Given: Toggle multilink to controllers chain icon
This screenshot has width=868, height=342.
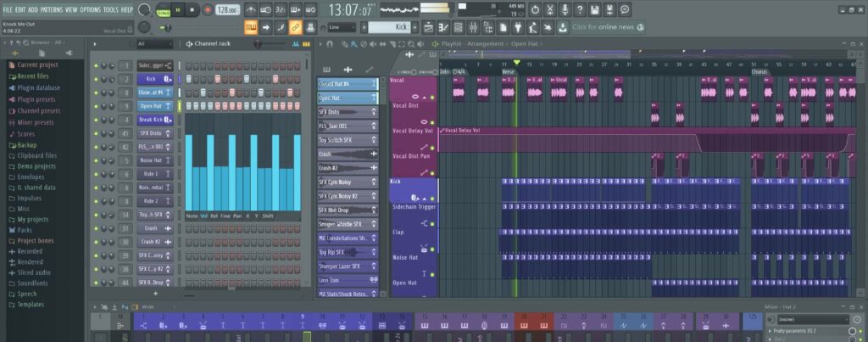Looking at the screenshot, I should pos(296,27).
